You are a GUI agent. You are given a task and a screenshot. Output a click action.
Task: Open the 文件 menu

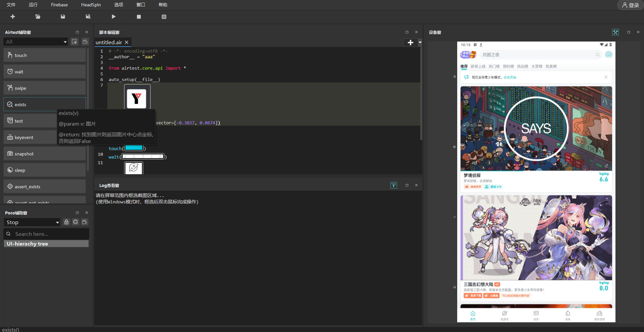pyautogui.click(x=11, y=5)
